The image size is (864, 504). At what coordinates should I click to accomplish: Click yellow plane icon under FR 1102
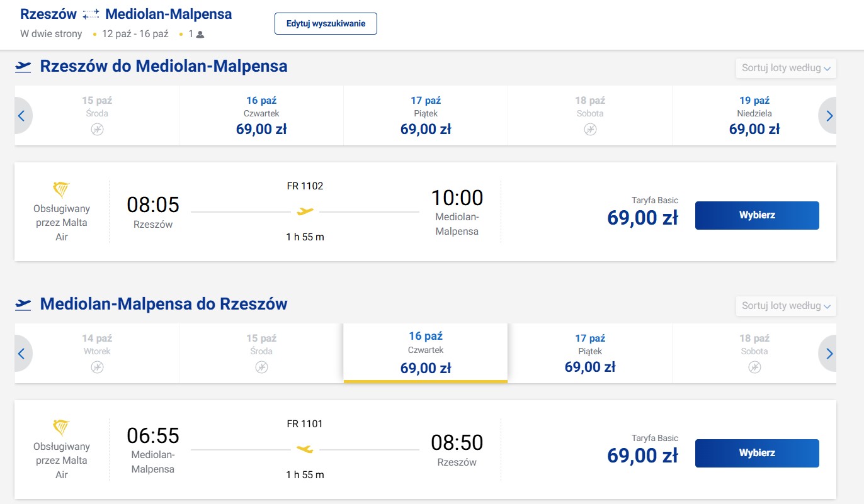coord(305,211)
